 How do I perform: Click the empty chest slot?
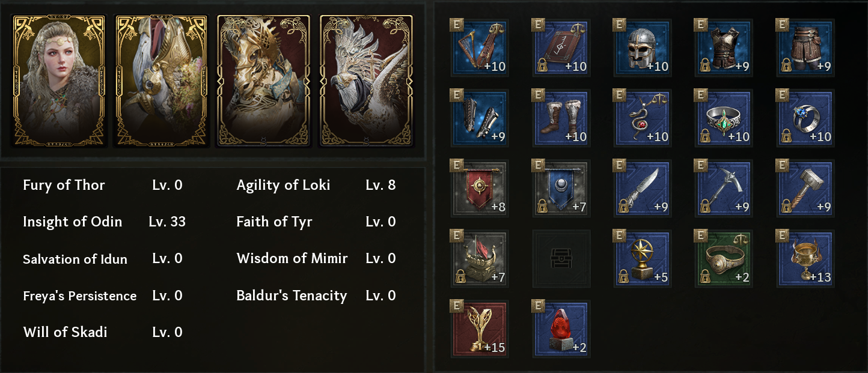point(561,258)
